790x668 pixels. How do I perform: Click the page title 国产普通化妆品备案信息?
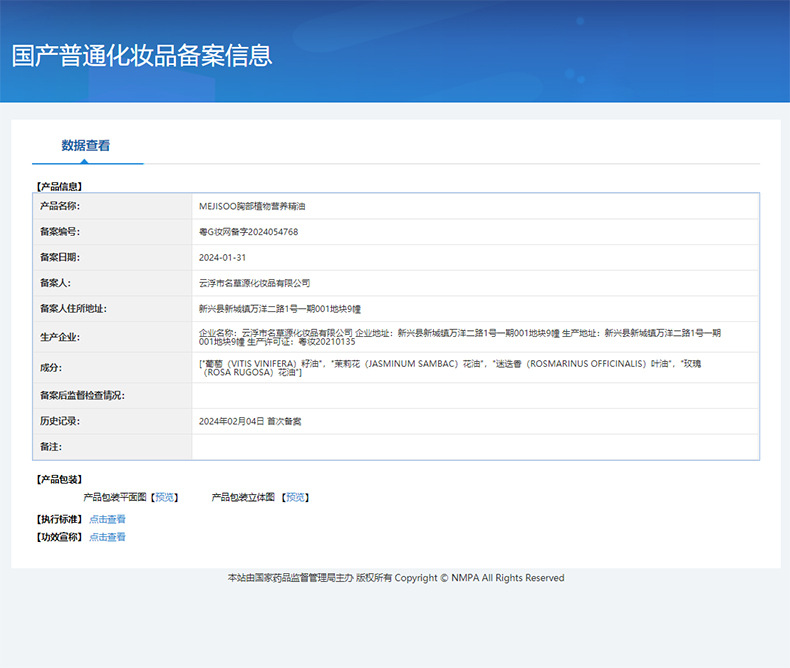(142, 55)
